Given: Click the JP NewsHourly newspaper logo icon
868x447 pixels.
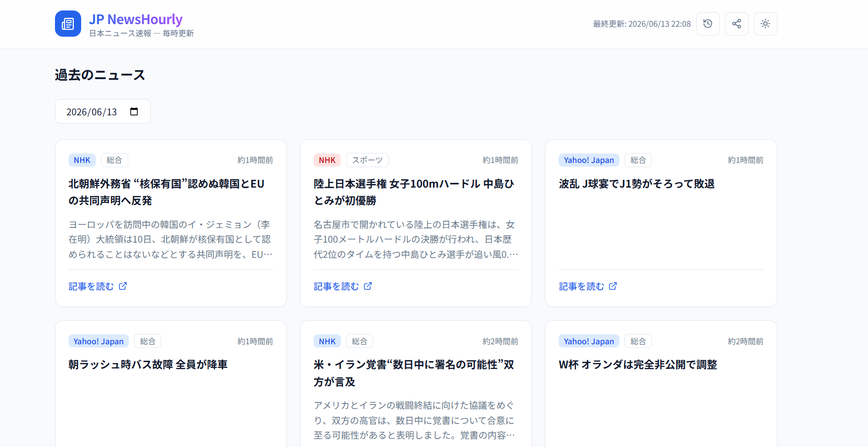Looking at the screenshot, I should [x=68, y=24].
